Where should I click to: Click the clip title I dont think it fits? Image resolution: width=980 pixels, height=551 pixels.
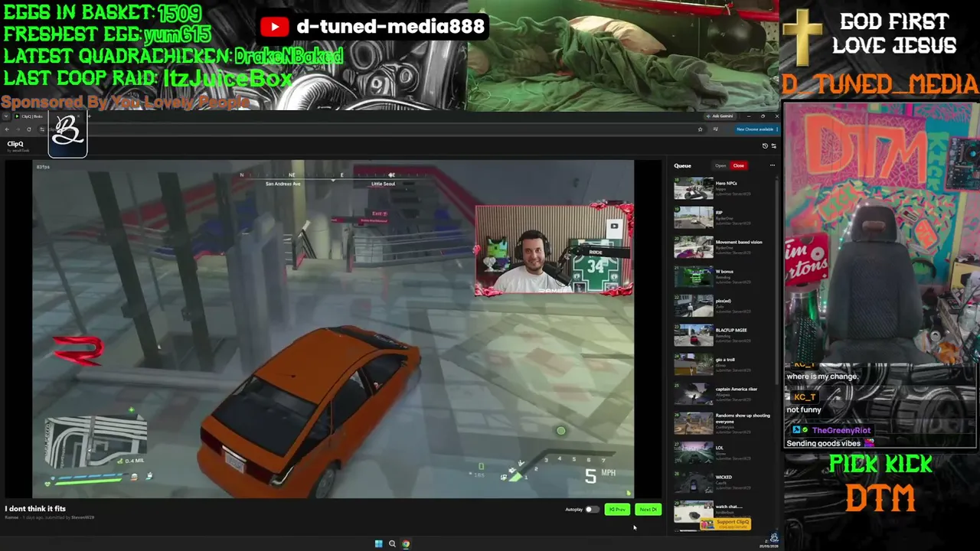coord(35,509)
